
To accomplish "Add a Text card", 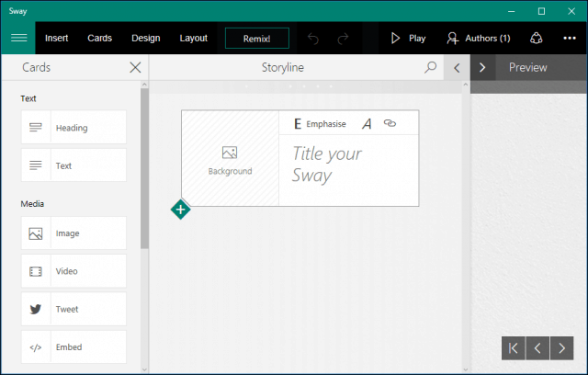I will 73,165.
